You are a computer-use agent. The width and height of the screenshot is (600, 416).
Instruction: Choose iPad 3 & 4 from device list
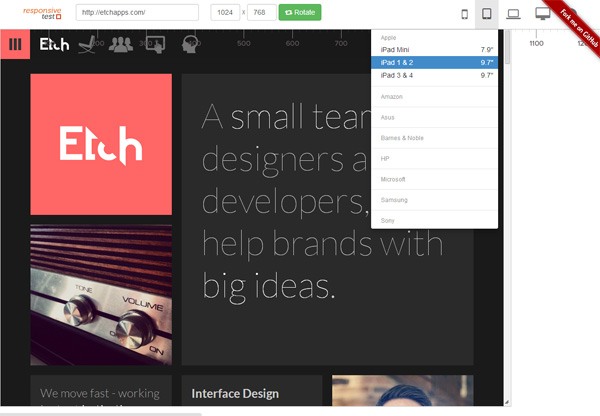pyautogui.click(x=434, y=75)
